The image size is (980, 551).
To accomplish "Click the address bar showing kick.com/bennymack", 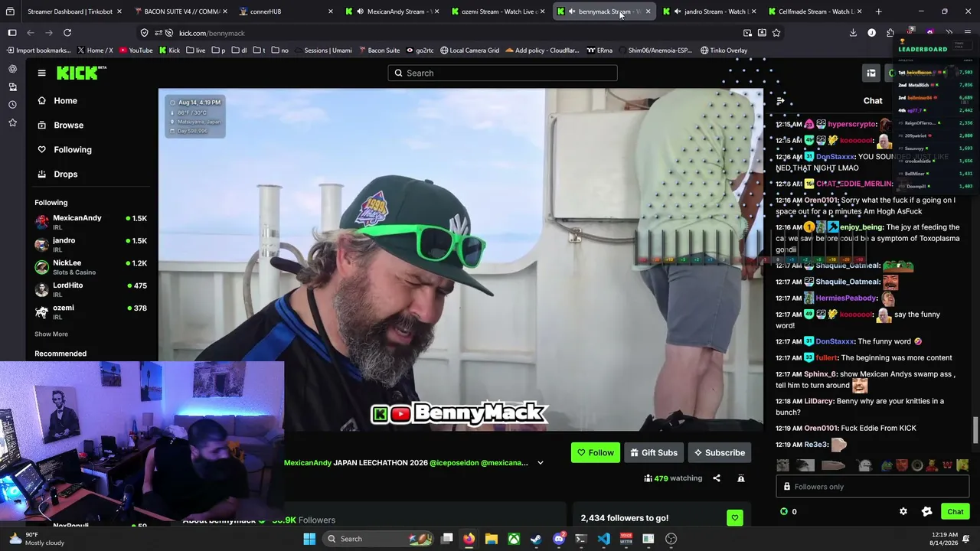I will pyautogui.click(x=459, y=33).
